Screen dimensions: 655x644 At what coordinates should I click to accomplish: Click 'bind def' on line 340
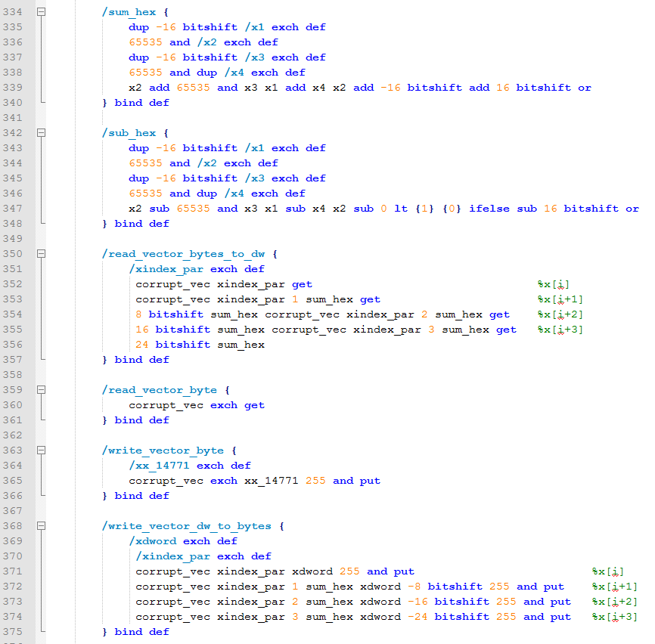tap(142, 103)
